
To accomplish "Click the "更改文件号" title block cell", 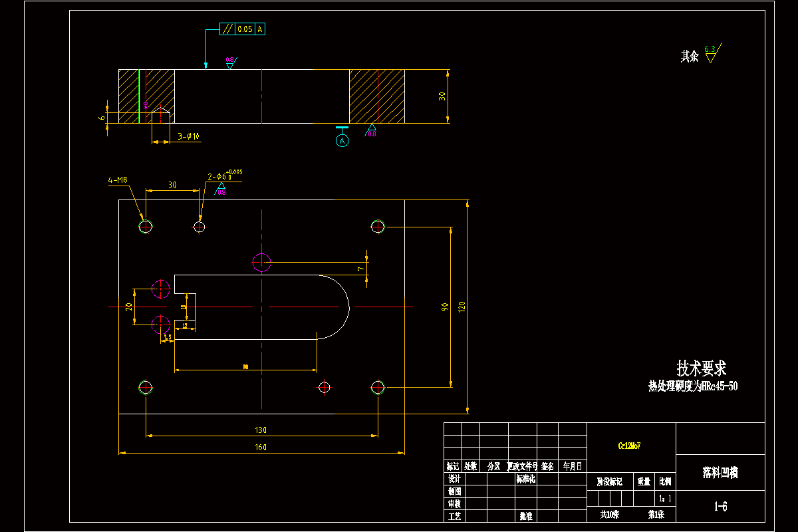I will coord(522,467).
